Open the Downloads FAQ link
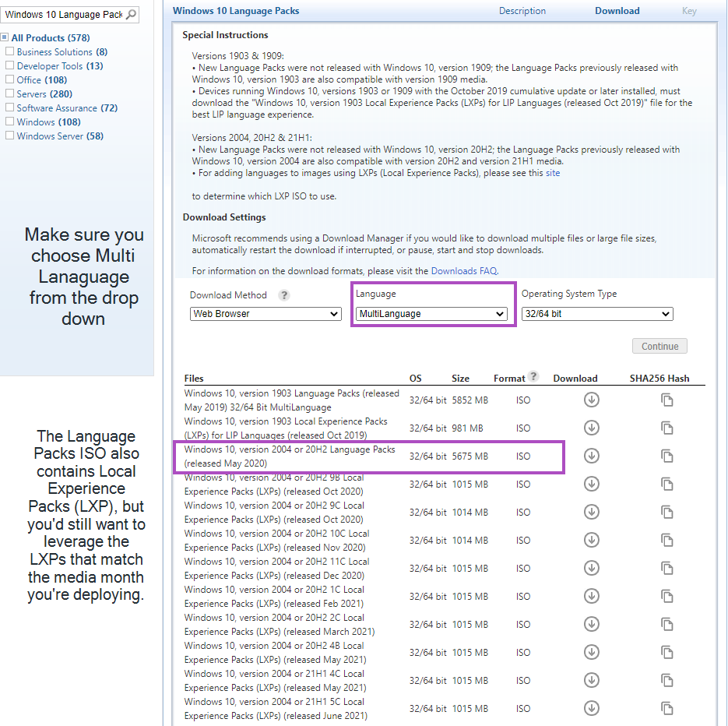728x726 pixels. (x=463, y=271)
